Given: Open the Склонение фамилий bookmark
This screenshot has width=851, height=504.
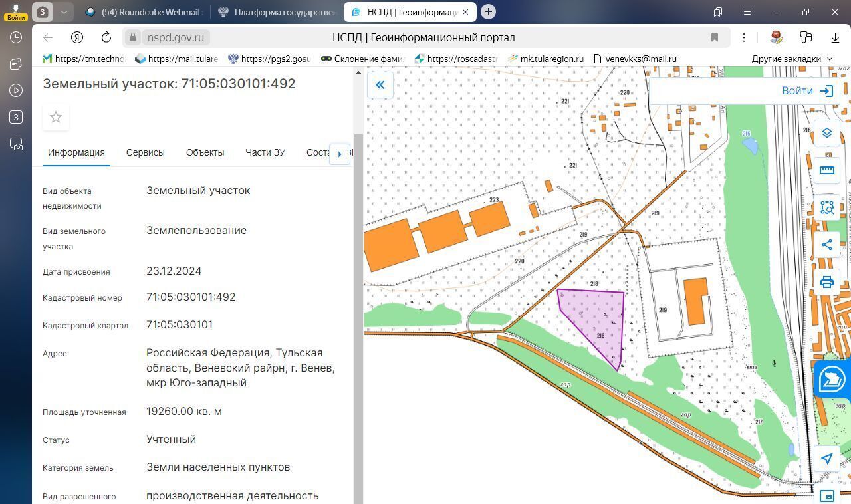Looking at the screenshot, I should [x=362, y=59].
